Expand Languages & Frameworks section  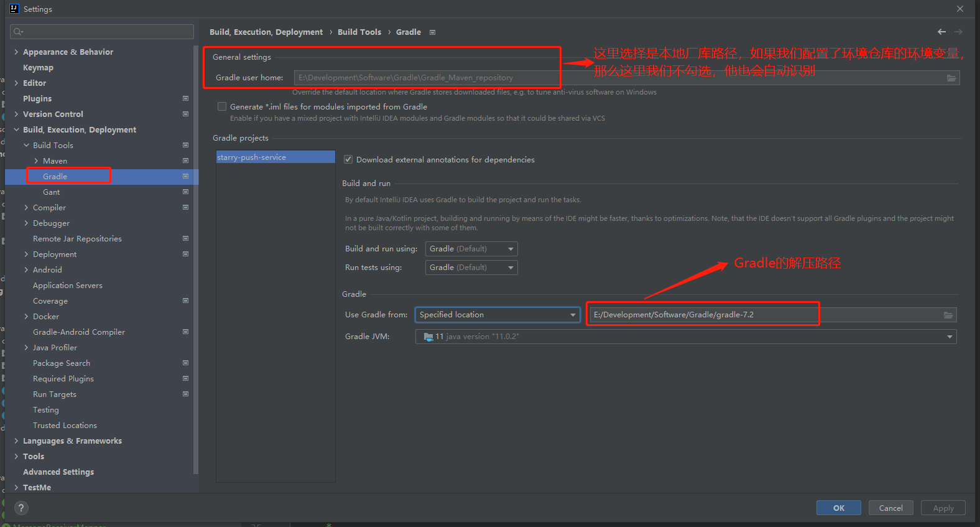click(16, 441)
